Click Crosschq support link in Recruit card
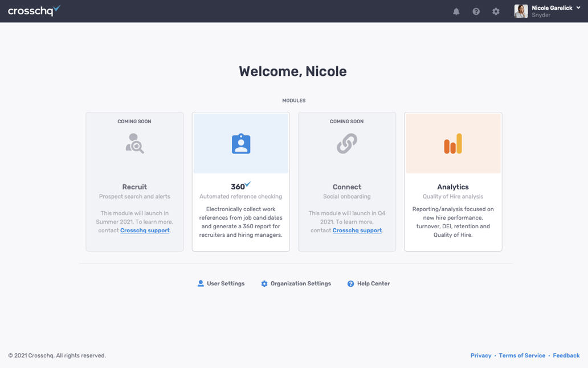The width and height of the screenshot is (588, 368). pos(145,230)
